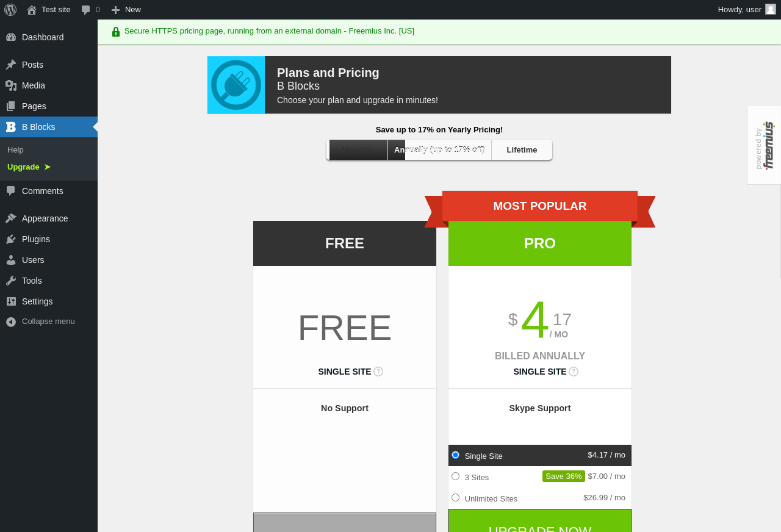
Task: Click the FREE plan dark header
Action: pyautogui.click(x=345, y=243)
